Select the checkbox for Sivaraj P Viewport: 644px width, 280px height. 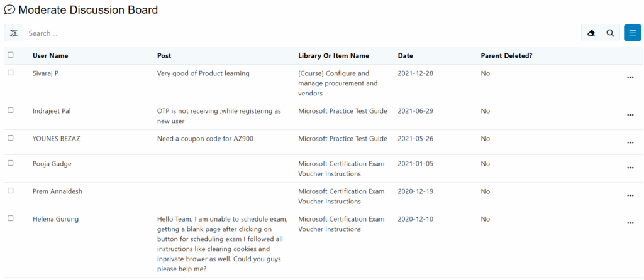tap(10, 73)
